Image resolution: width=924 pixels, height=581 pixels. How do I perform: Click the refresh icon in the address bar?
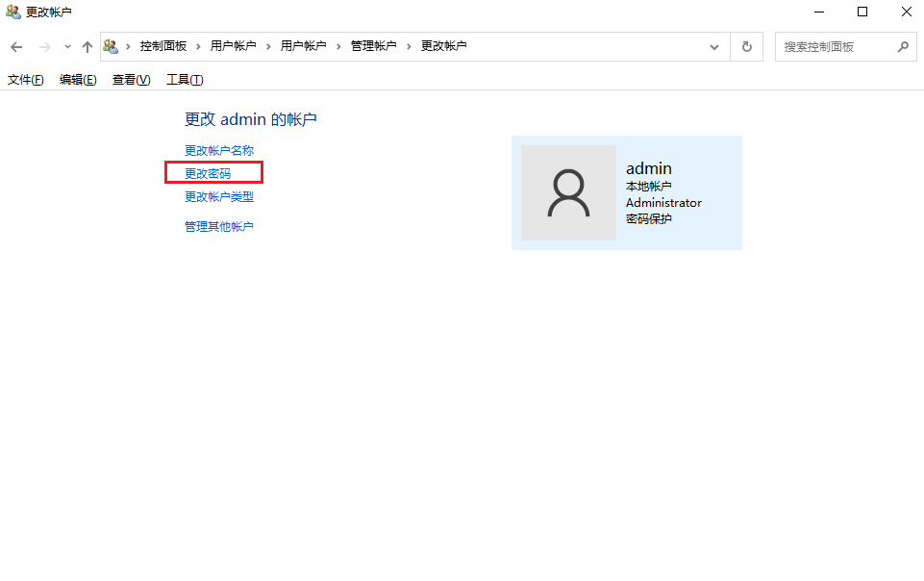(x=747, y=45)
